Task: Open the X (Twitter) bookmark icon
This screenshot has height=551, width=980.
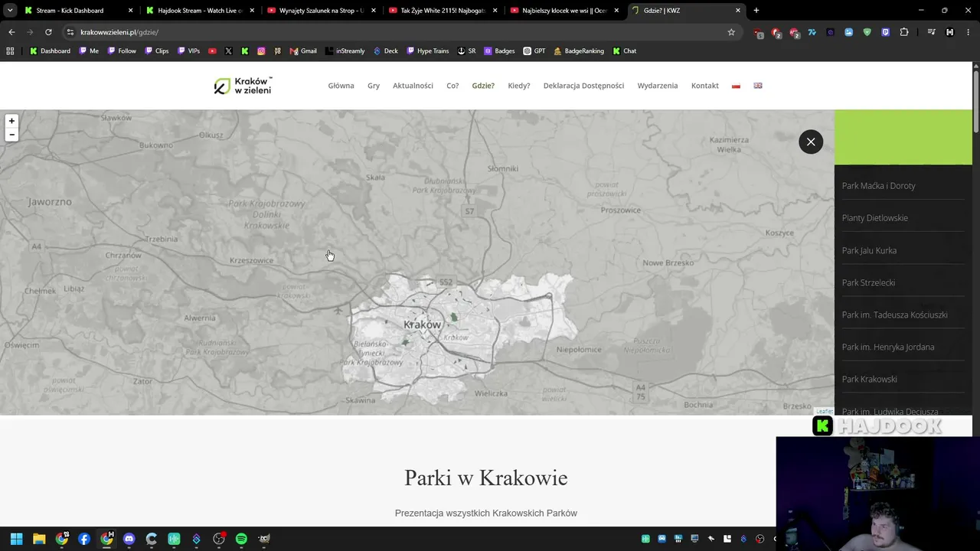Action: tap(228, 51)
